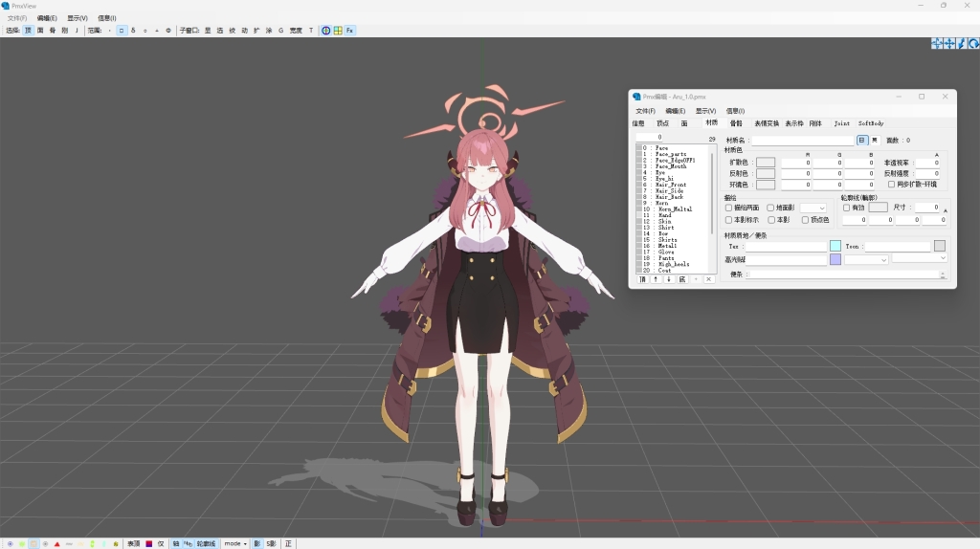Select J joint selection mode in toolbar
The width and height of the screenshot is (980, 549).
pos(77,30)
